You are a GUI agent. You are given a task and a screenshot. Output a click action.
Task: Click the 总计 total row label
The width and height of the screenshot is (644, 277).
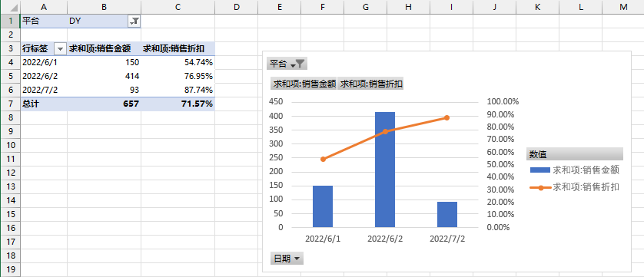tap(44, 104)
